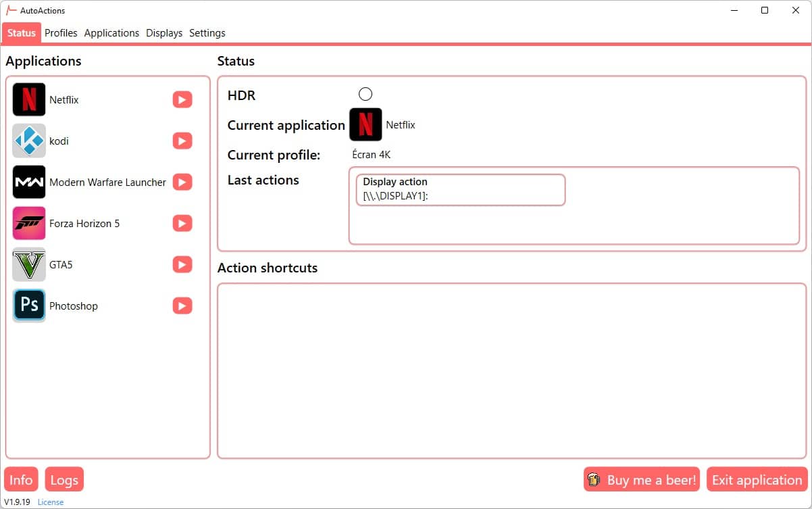
Task: Click the Écran 4K profile name
Action: click(x=372, y=155)
